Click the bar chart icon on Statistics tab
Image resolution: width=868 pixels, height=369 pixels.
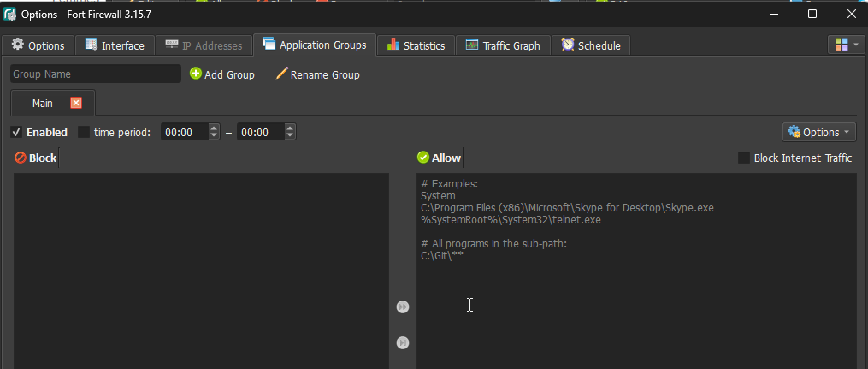point(393,45)
